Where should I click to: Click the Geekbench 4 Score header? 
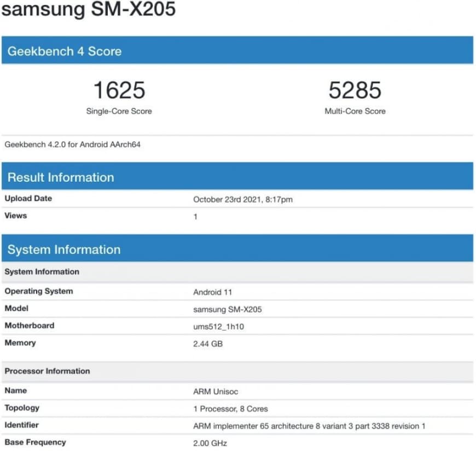tap(237, 50)
